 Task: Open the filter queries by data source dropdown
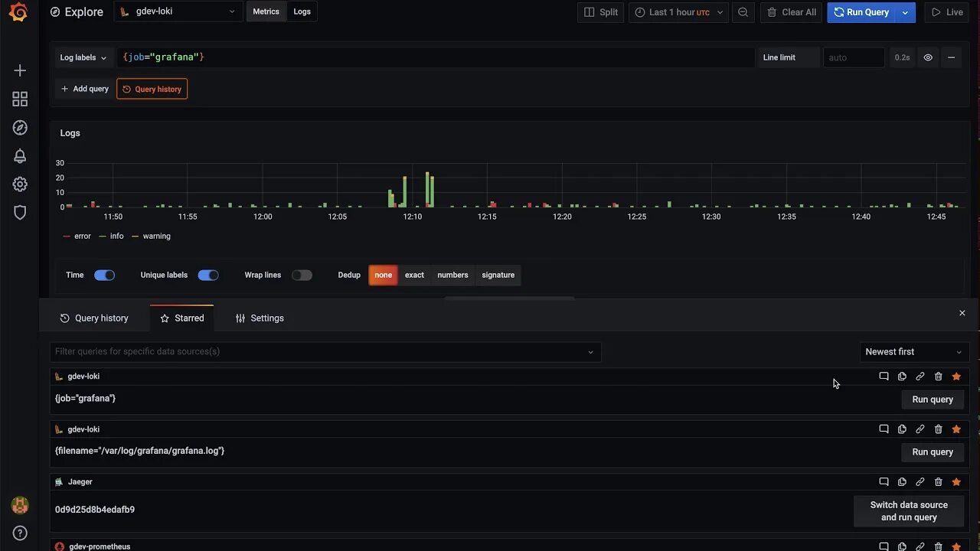coord(325,352)
